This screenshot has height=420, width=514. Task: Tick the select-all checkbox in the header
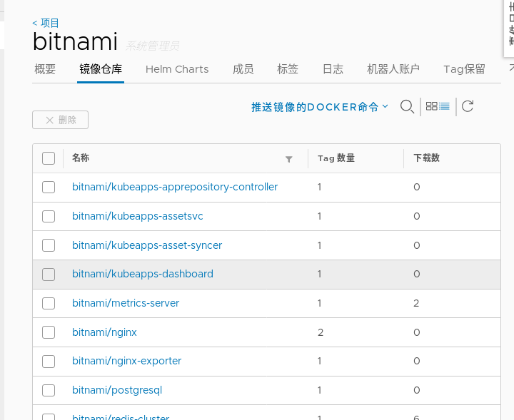tap(49, 158)
